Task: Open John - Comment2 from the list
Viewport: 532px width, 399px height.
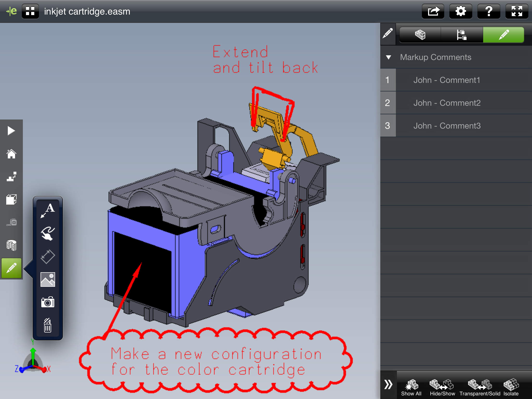Action: [x=447, y=103]
